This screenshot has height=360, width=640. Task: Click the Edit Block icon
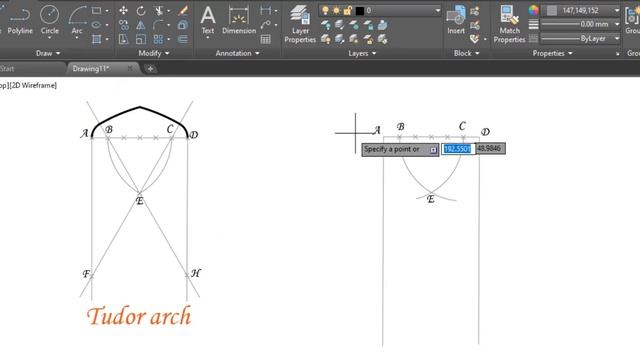click(474, 25)
